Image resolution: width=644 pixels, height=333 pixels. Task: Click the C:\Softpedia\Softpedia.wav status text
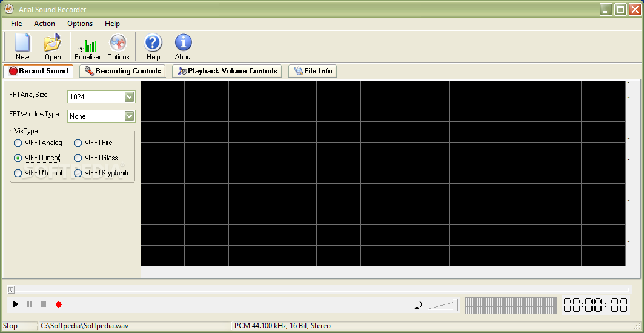coord(86,326)
